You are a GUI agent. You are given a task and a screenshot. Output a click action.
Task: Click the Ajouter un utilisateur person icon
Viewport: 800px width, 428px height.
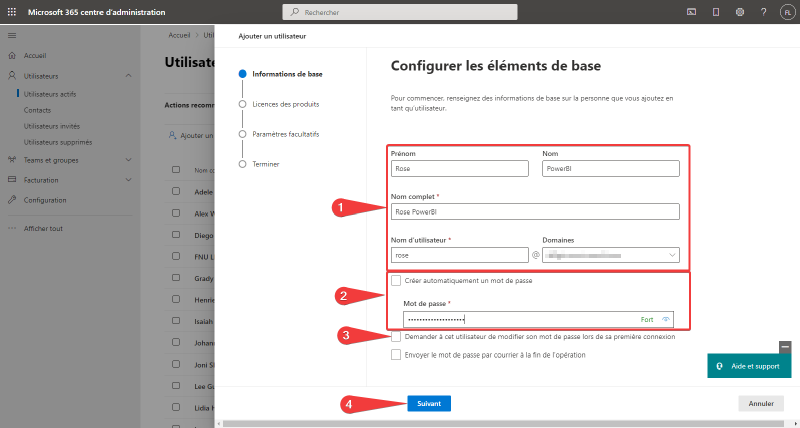(x=172, y=136)
